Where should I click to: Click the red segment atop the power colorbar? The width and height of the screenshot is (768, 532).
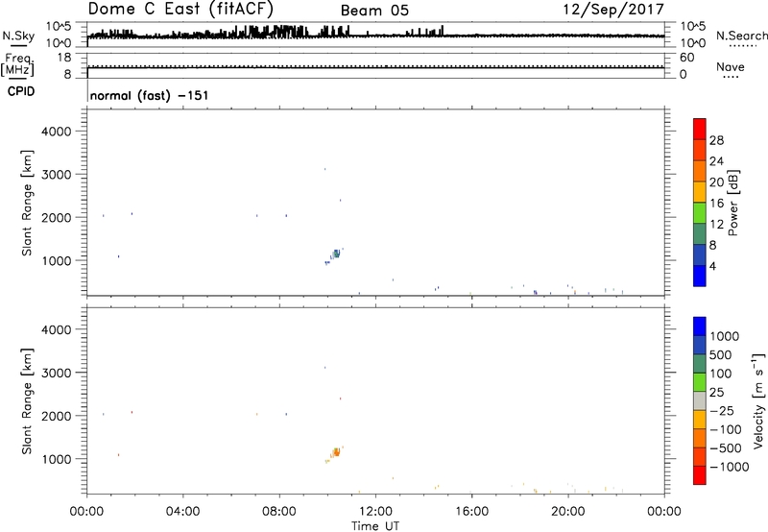coord(700,129)
